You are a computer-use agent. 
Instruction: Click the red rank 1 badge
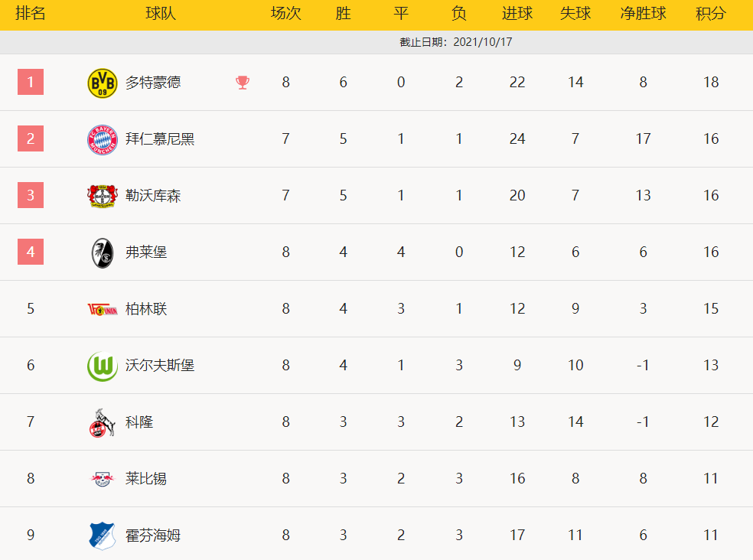pyautogui.click(x=31, y=82)
